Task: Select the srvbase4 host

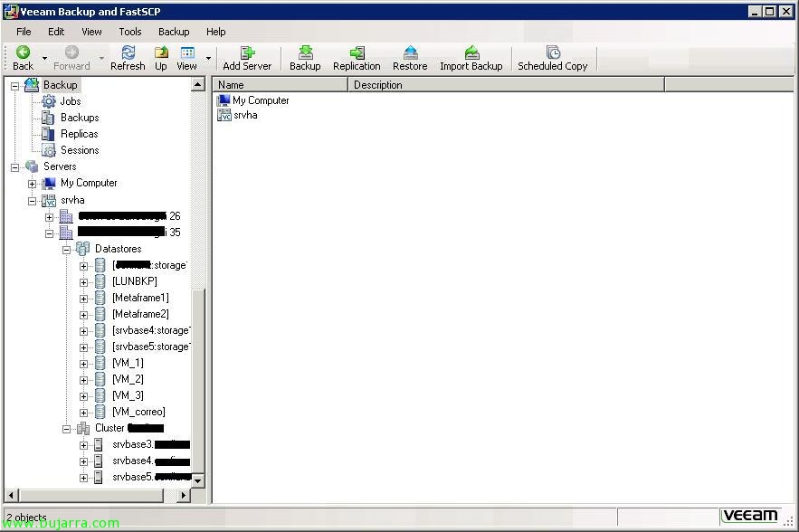Action: (151, 461)
